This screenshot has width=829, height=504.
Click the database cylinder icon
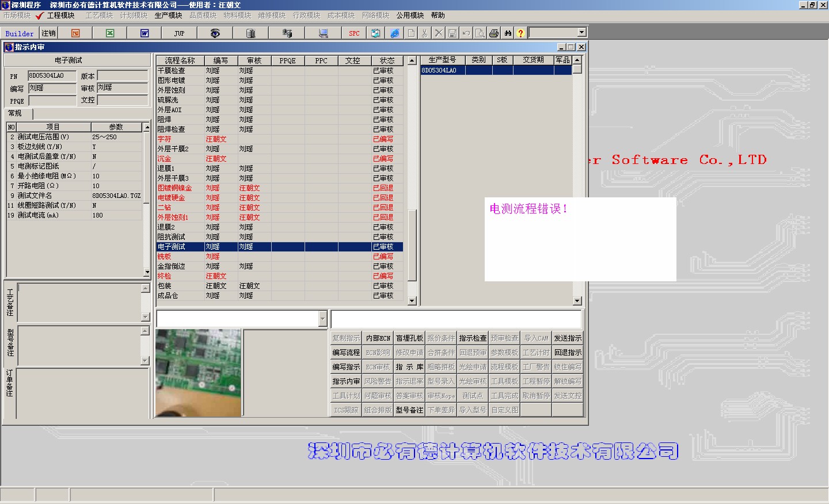point(250,33)
